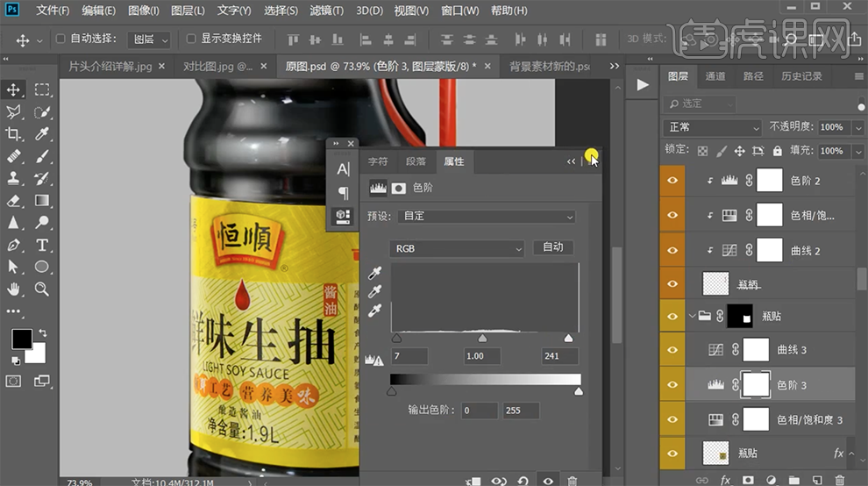Enable the Auto-Select checkbox
The image size is (868, 486).
[60, 39]
